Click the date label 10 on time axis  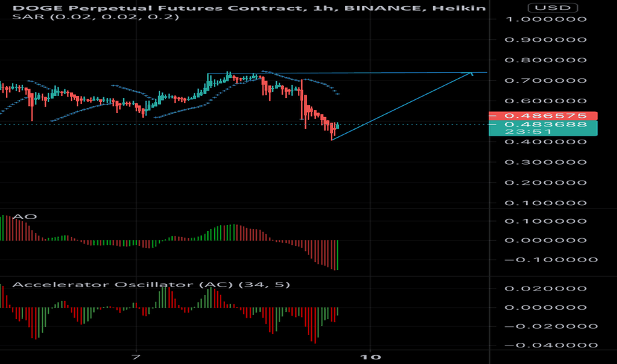[370, 357]
